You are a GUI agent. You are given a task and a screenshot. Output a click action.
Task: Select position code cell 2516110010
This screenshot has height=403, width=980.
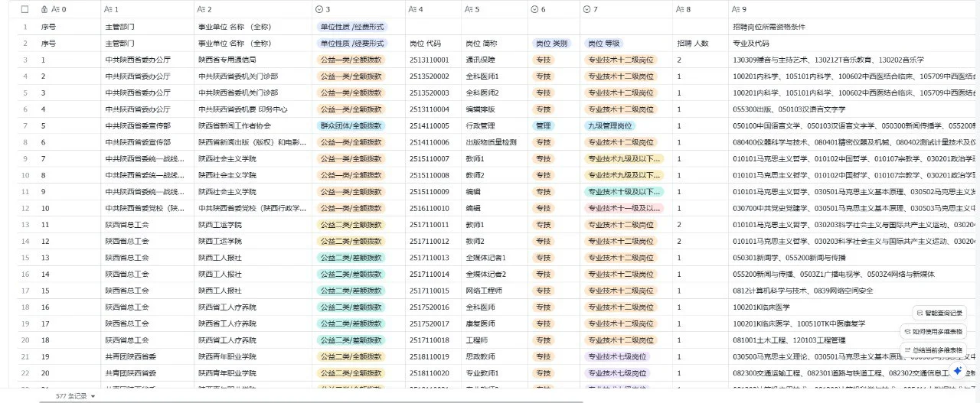coord(433,208)
